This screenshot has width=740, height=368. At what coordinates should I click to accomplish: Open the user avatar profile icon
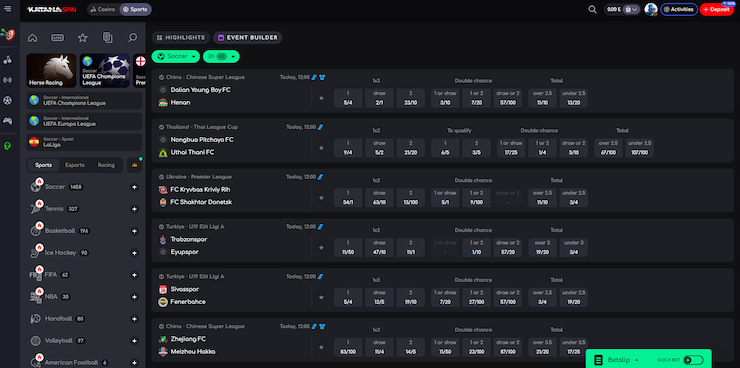point(651,9)
